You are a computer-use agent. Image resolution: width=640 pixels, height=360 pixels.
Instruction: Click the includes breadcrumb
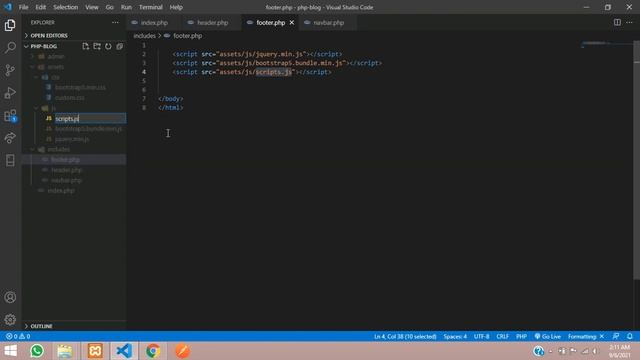[x=144, y=36]
